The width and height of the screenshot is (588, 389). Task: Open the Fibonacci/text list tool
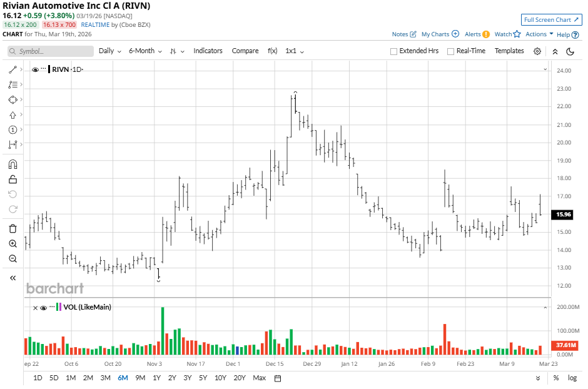[x=13, y=84]
